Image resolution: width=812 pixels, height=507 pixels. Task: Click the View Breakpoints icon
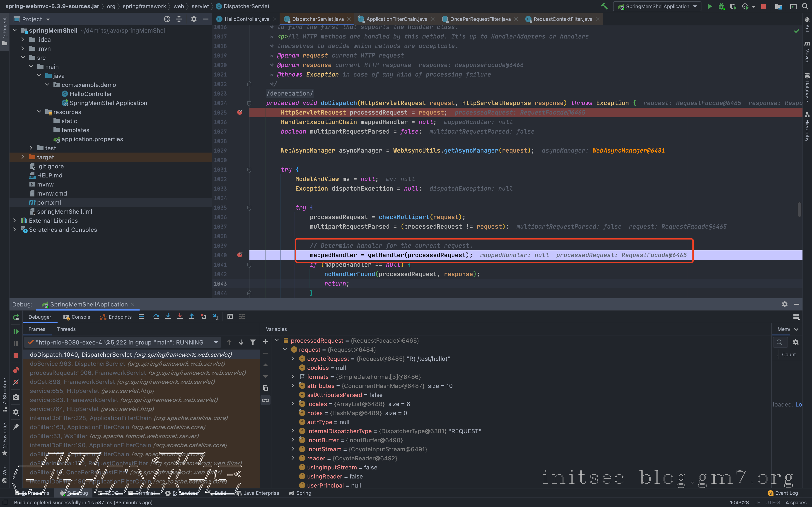(x=16, y=370)
